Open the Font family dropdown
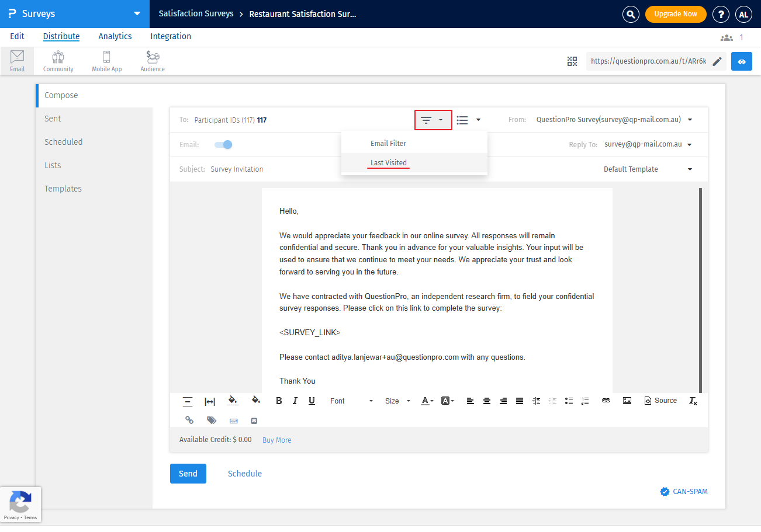Screen dimensions: 761x532 350,401
